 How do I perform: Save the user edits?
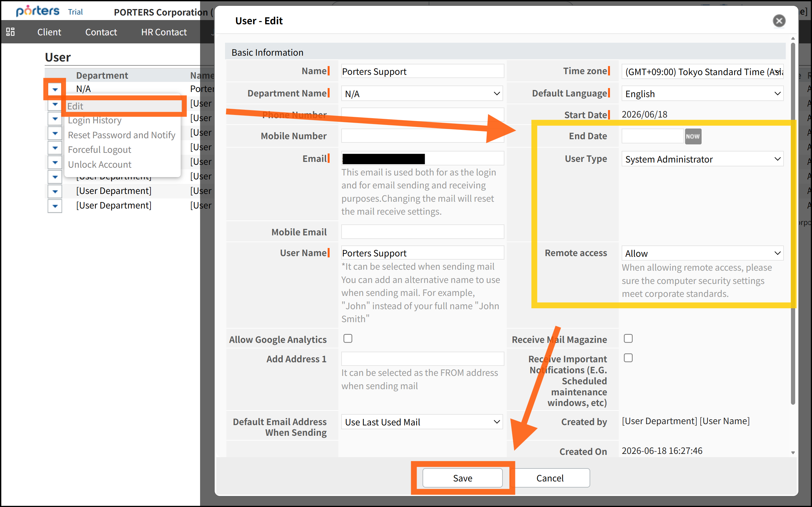click(x=462, y=478)
